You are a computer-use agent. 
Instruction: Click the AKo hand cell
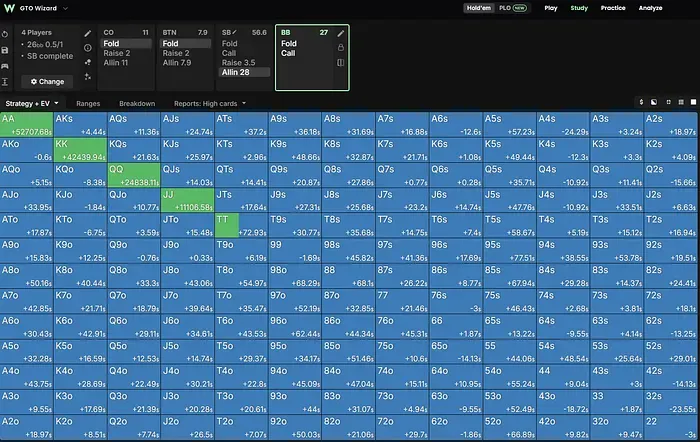[x=26, y=150]
